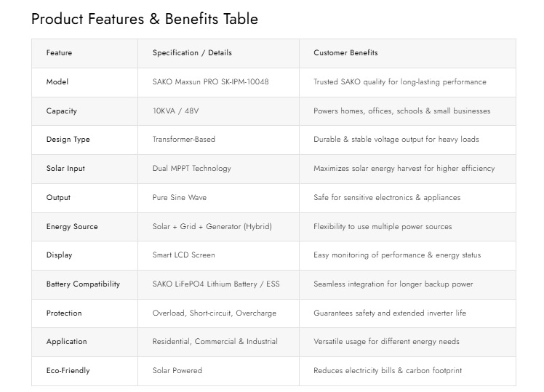Select the Energy Source row label

pyautogui.click(x=71, y=227)
